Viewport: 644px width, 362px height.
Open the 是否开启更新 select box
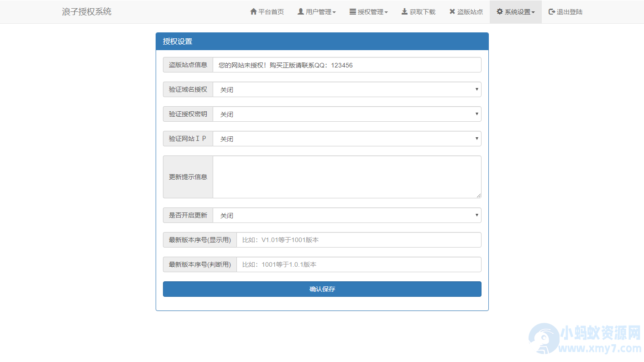347,215
